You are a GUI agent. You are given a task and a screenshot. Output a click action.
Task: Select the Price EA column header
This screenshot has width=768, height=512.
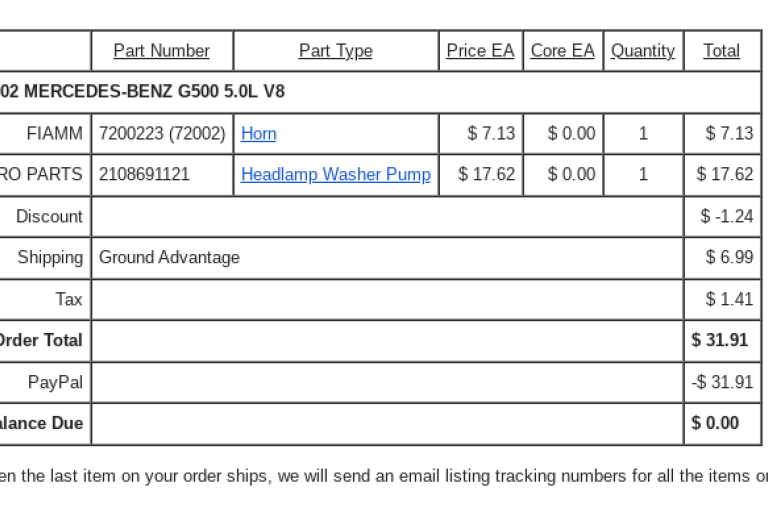(x=480, y=51)
